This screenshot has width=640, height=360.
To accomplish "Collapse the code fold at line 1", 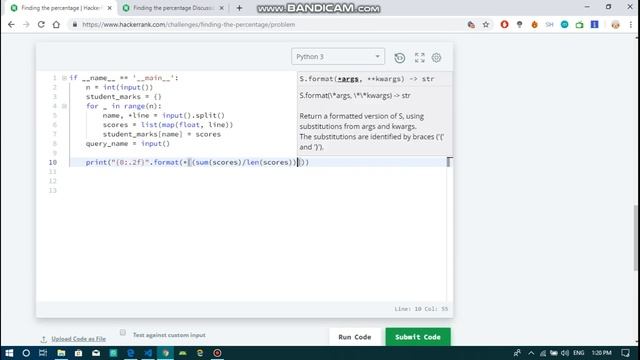I will (x=64, y=78).
